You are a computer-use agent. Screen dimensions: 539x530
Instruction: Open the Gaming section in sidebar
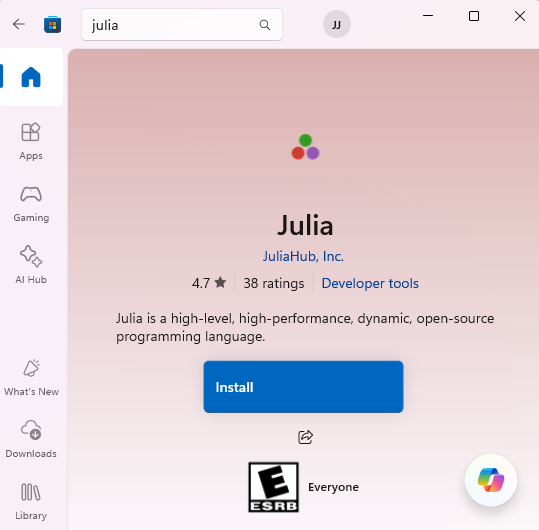pyautogui.click(x=31, y=204)
